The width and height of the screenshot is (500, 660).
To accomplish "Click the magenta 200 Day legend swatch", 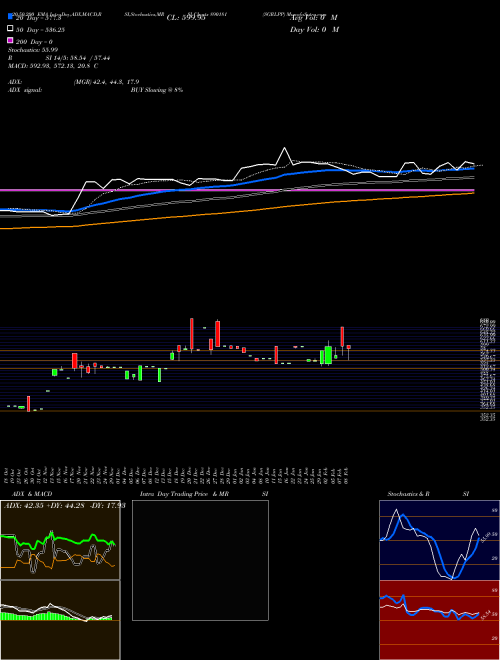I will coord(10,40).
